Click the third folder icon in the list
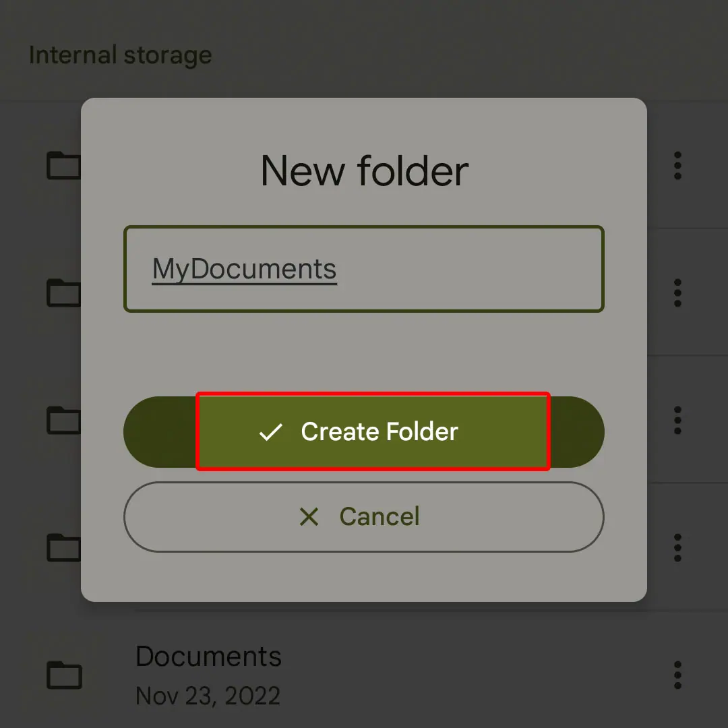This screenshot has height=728, width=728. [64, 420]
